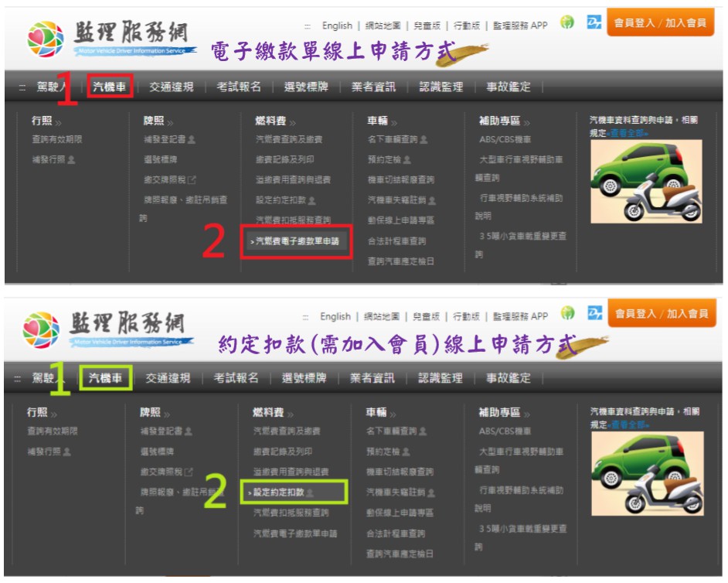This screenshot has height=583, width=728.
Task: Open 考試報名 menu in the lower navigation bar
Action: [x=236, y=378]
